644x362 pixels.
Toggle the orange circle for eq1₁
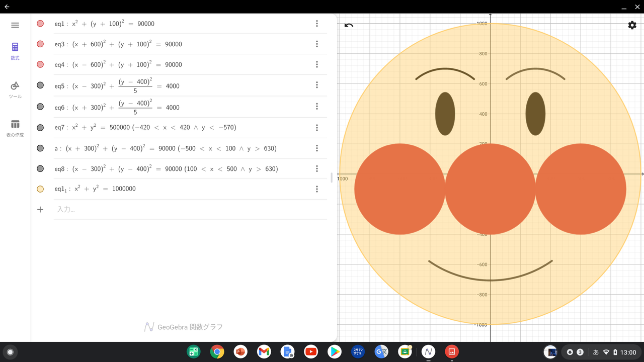40,189
